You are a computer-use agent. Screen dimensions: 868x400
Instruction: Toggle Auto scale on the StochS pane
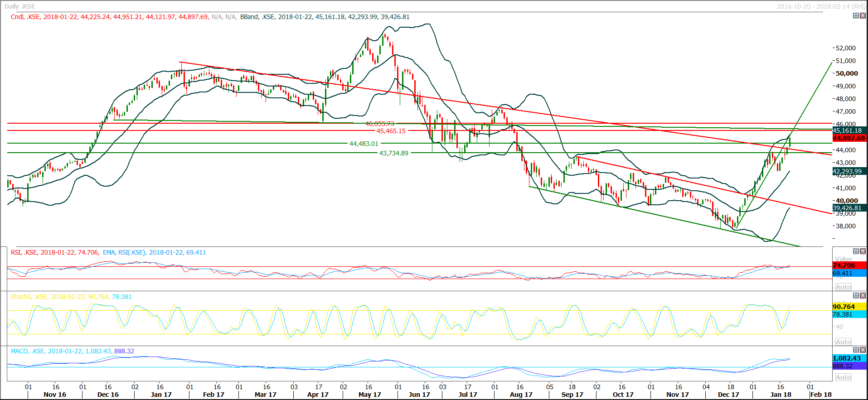pos(843,342)
